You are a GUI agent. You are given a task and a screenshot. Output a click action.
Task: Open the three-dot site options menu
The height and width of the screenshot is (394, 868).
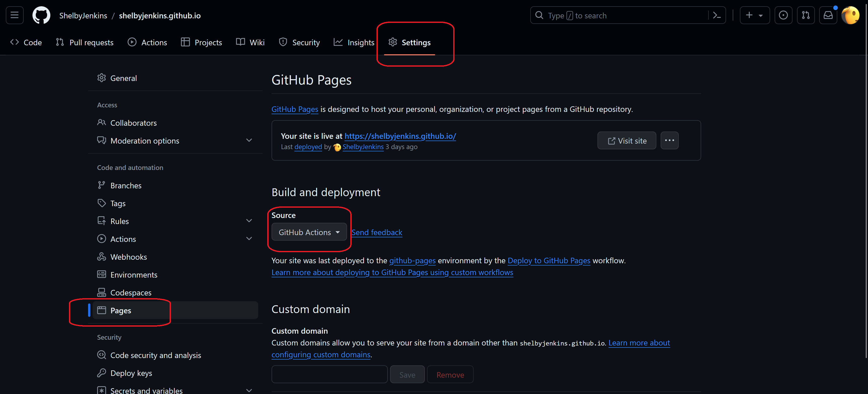pyautogui.click(x=669, y=140)
